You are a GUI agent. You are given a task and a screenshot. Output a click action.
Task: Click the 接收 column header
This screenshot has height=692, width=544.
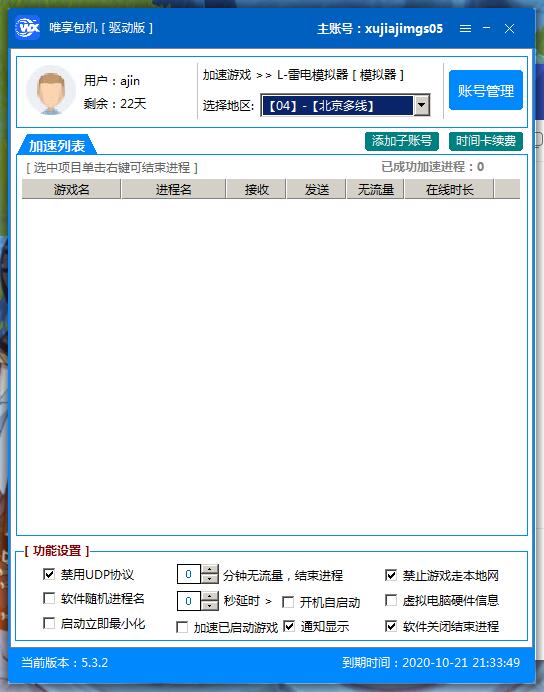point(256,189)
